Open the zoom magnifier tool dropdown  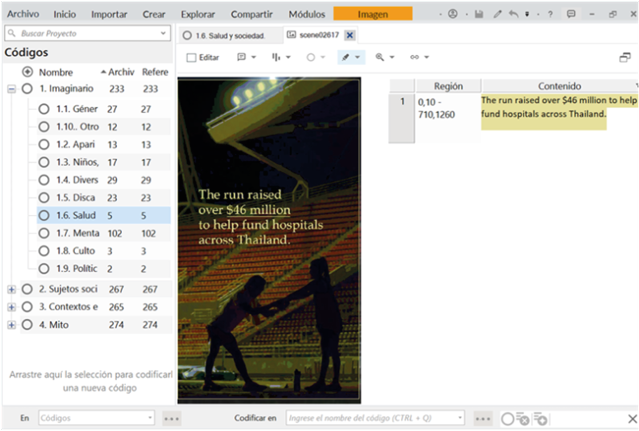[x=385, y=58]
